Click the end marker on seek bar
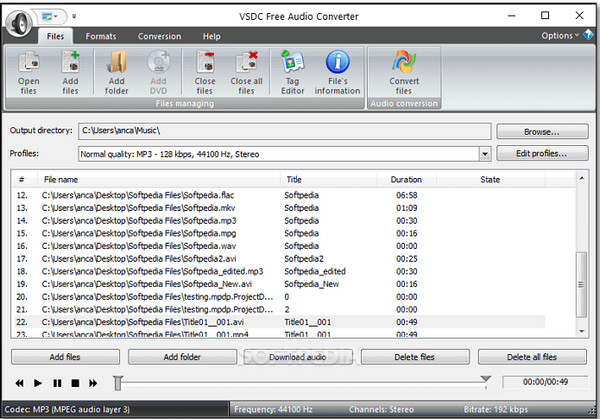This screenshot has width=600, height=419. (x=486, y=379)
